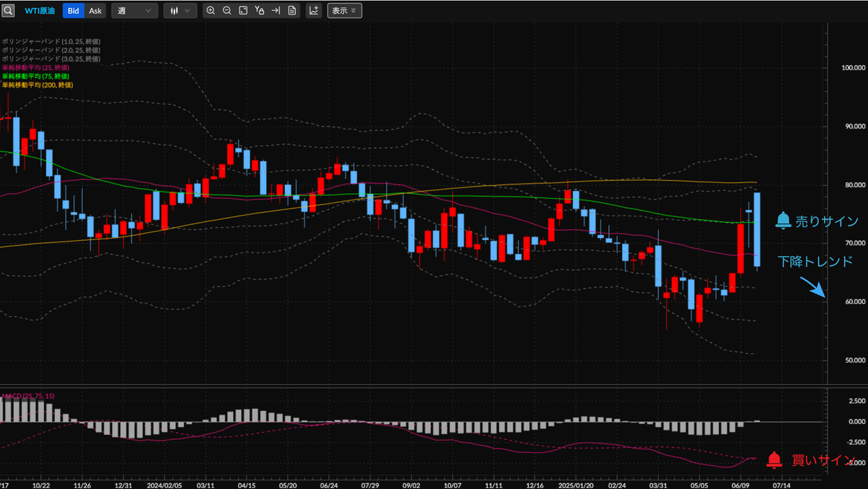Toggle the Y-axis lock icon
868x489 pixels.
(x=260, y=11)
